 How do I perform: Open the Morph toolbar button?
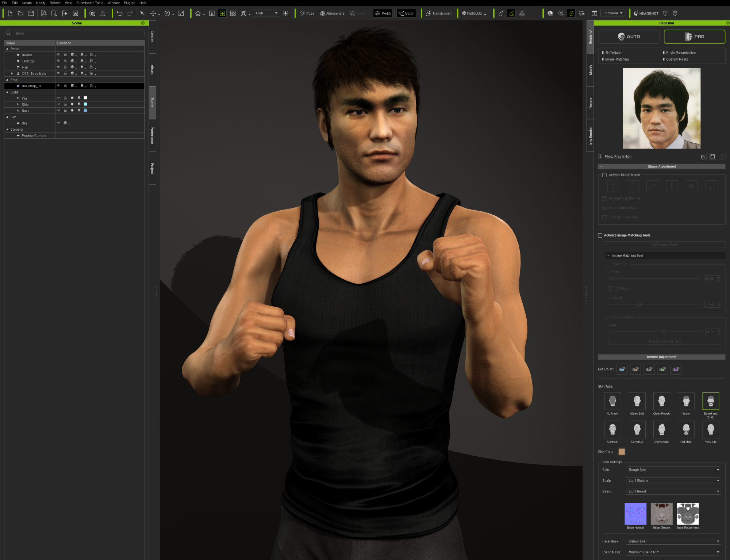[x=406, y=14]
